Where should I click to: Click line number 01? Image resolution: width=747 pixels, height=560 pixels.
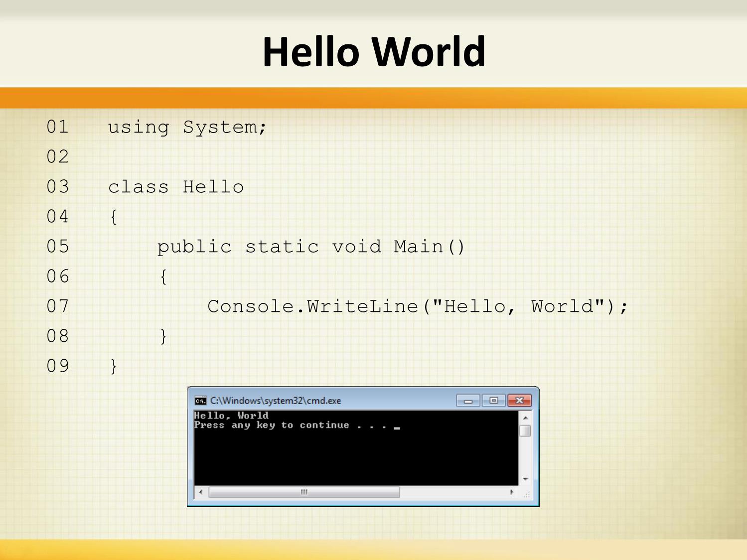click(58, 127)
